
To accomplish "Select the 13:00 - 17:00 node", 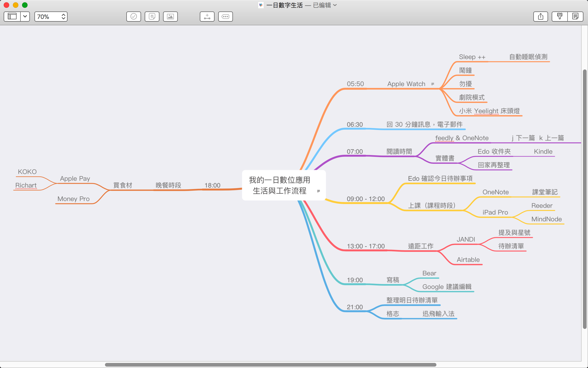I will tap(366, 246).
